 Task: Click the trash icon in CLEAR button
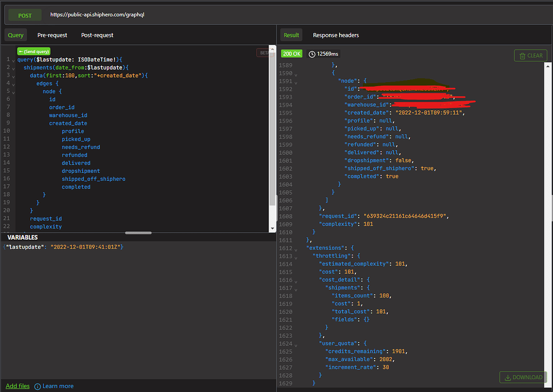tap(522, 56)
